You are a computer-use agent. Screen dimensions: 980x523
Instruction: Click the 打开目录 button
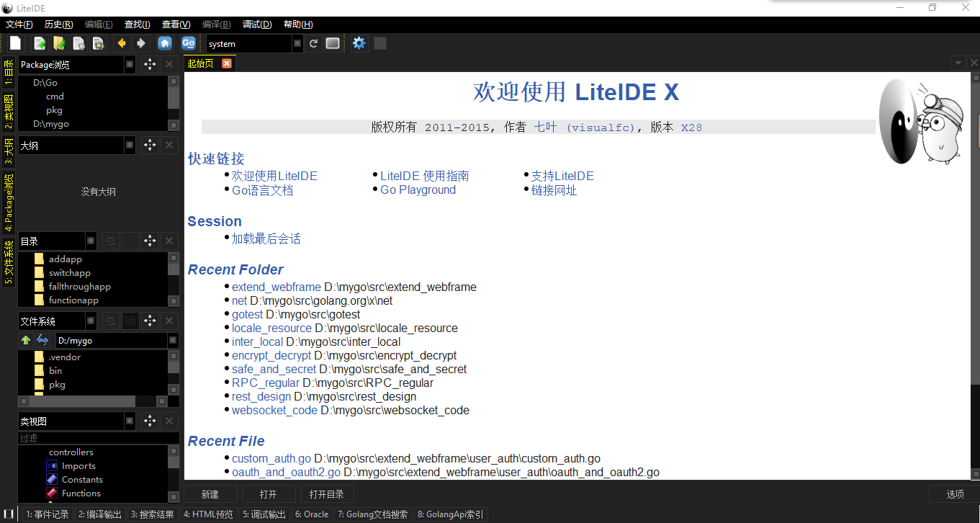327,494
